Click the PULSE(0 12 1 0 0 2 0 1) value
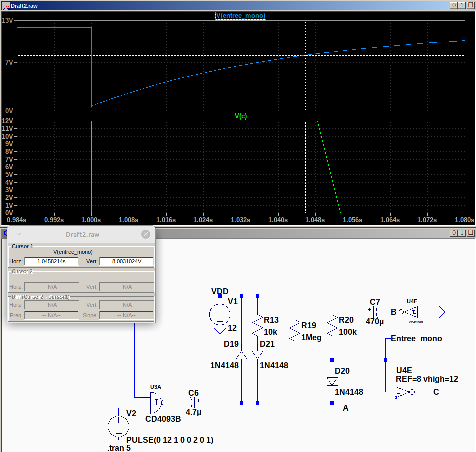Viewport: 476px width, 452px height. point(170,440)
